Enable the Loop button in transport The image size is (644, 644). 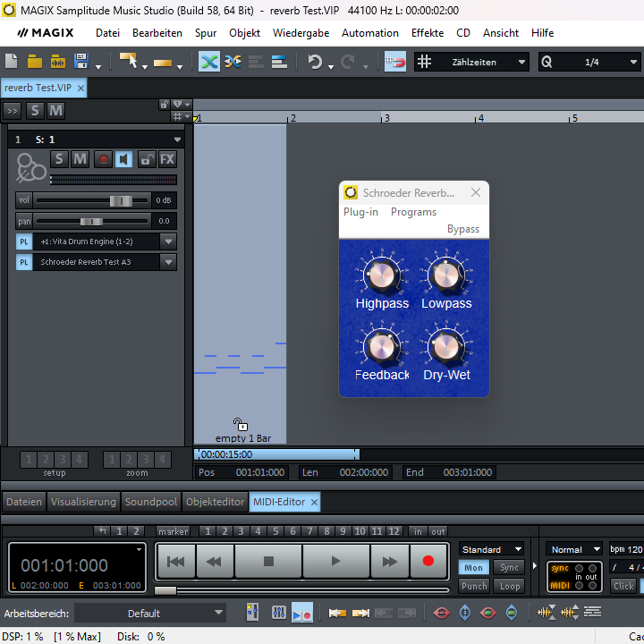[x=509, y=586]
